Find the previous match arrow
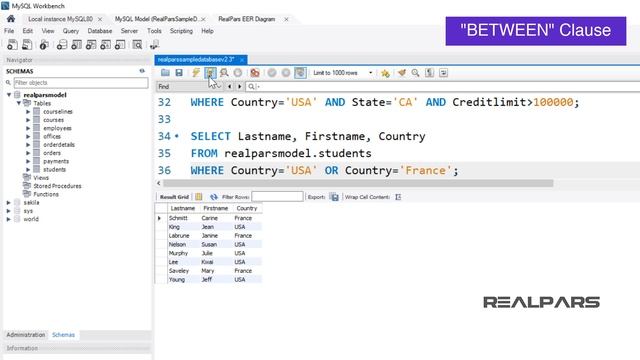This screenshot has height=360, width=640. click(230, 87)
